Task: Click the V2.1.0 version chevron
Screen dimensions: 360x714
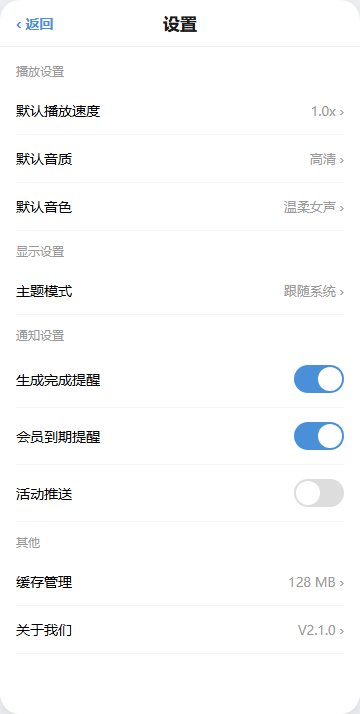Action: (x=342, y=631)
